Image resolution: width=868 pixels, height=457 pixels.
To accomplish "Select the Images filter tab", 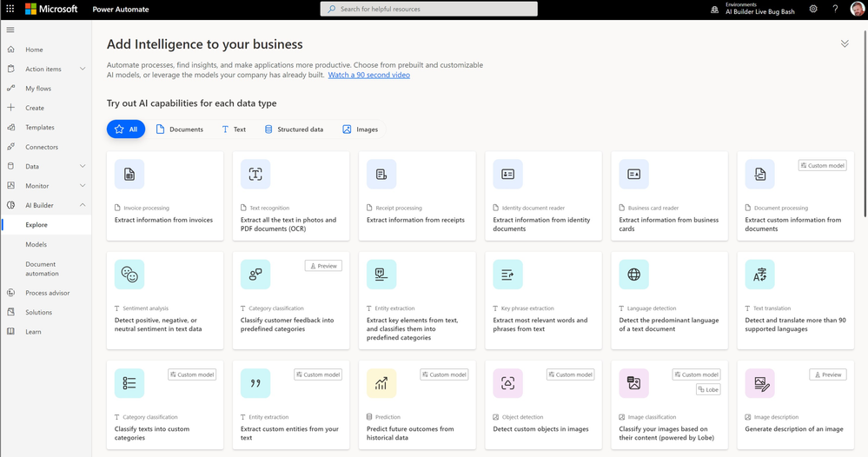I will coord(361,129).
